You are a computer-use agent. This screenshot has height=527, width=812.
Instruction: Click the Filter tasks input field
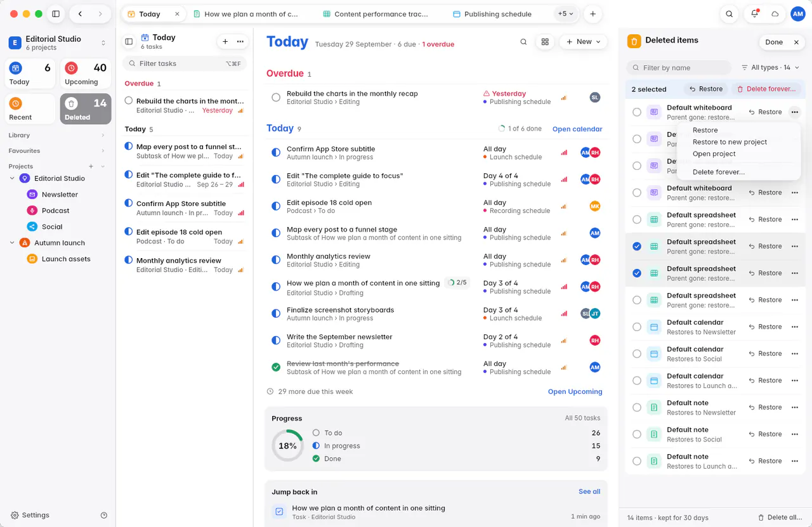click(185, 63)
